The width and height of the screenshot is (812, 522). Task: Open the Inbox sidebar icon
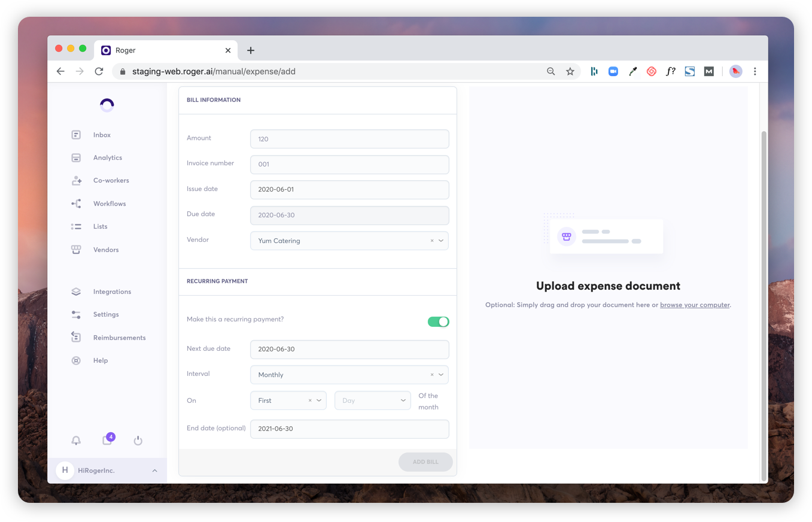pyautogui.click(x=76, y=135)
